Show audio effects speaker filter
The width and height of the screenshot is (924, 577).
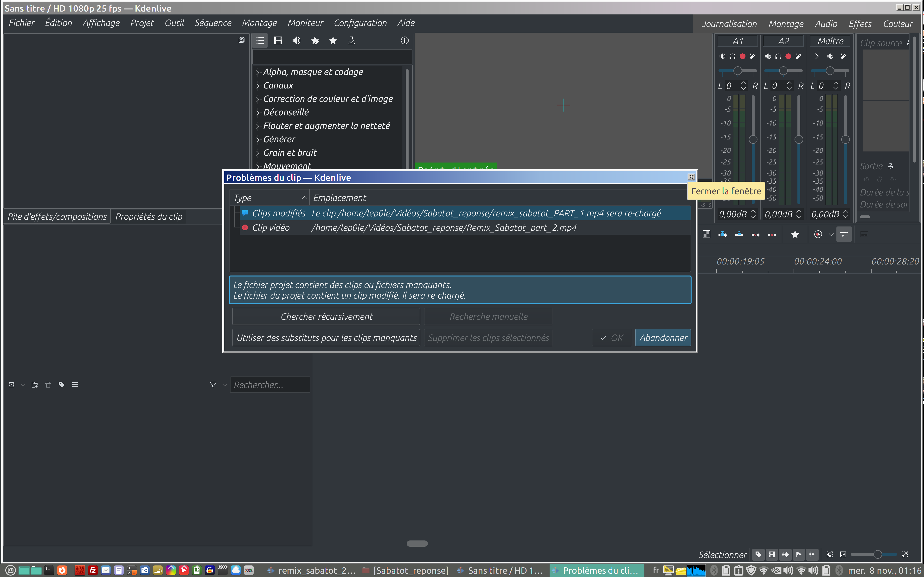296,40
